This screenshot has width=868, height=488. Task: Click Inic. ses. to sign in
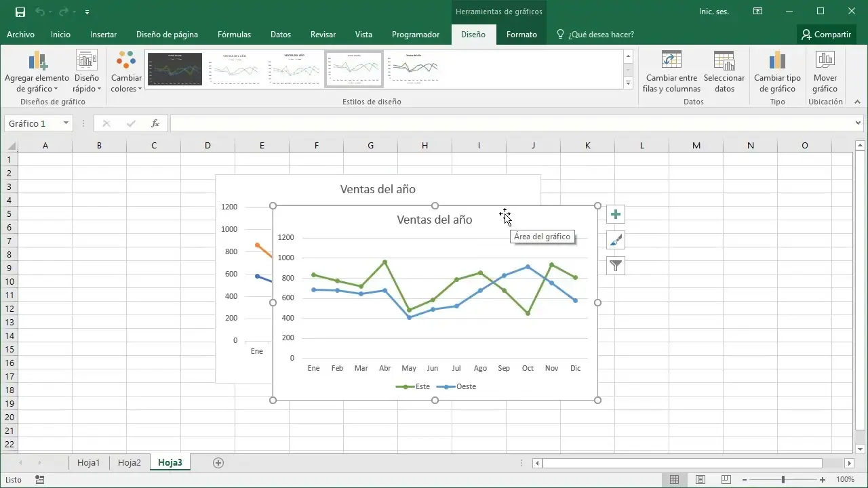(714, 12)
